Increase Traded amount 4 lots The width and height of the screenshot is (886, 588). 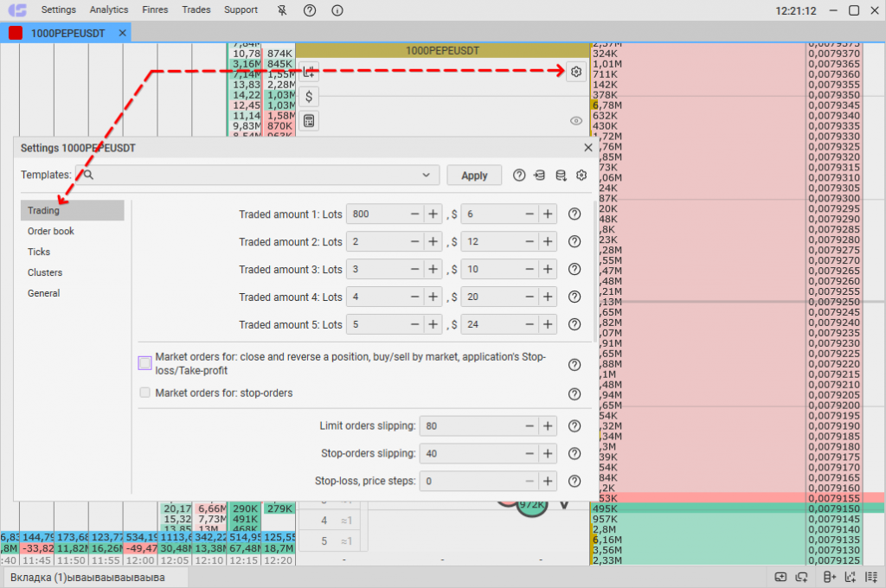pyautogui.click(x=433, y=297)
